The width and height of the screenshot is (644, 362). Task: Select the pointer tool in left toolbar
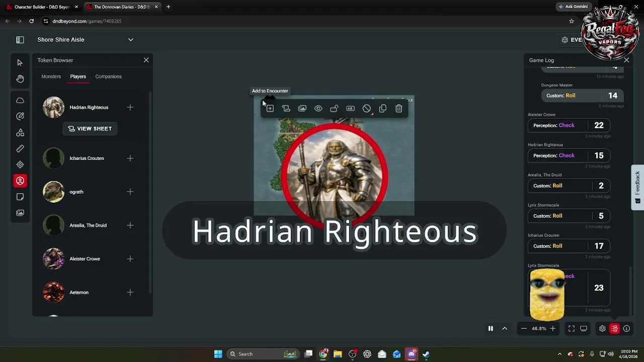(x=20, y=63)
